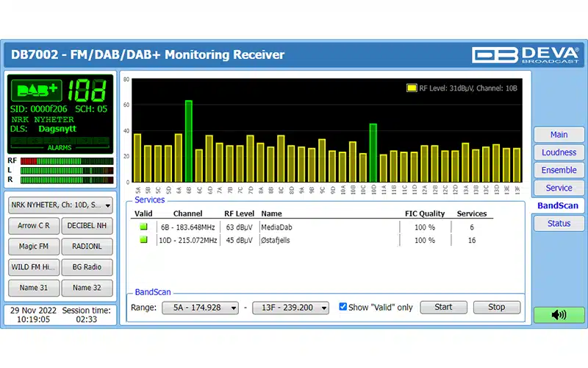Viewport: 588px width, 368px height.
Task: Switch to the Main tab
Action: 559,135
